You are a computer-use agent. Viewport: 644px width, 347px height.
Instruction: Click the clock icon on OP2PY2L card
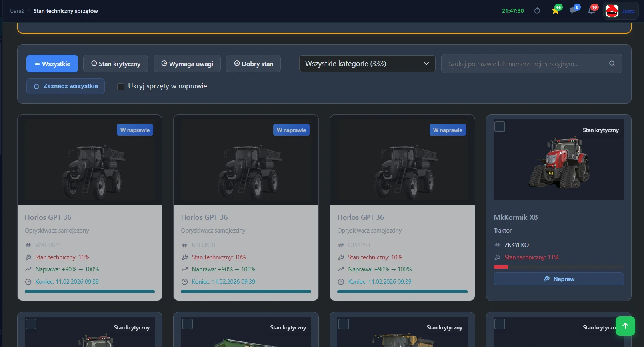click(x=341, y=282)
